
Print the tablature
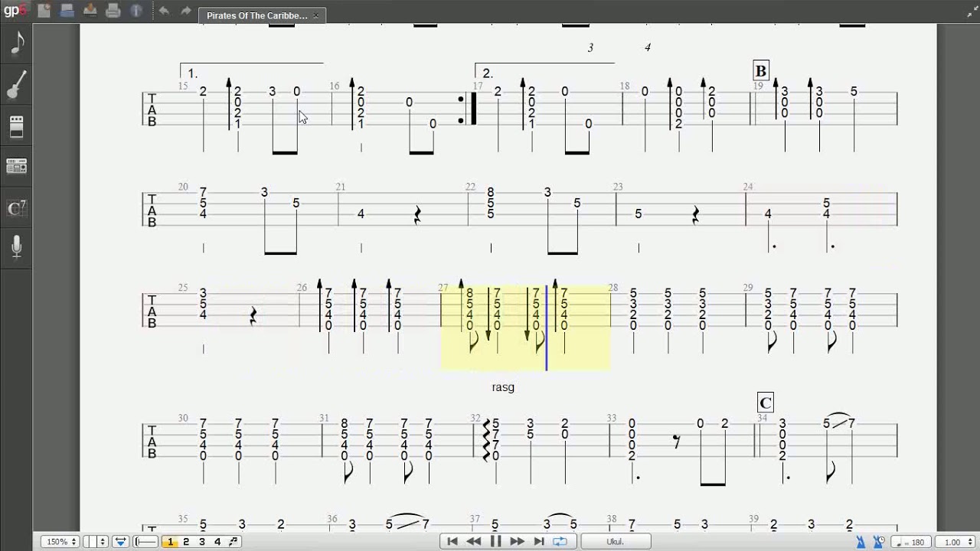[x=113, y=11]
